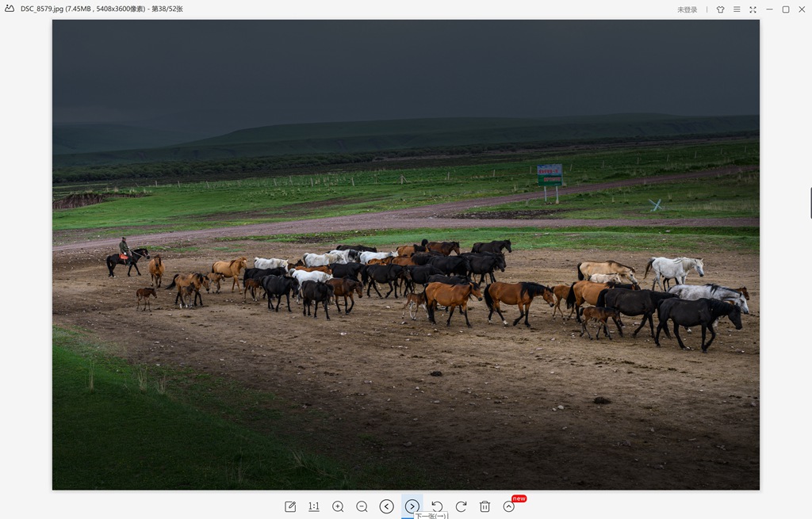Delete the current image with trash icon
The image size is (812, 519).
click(485, 506)
